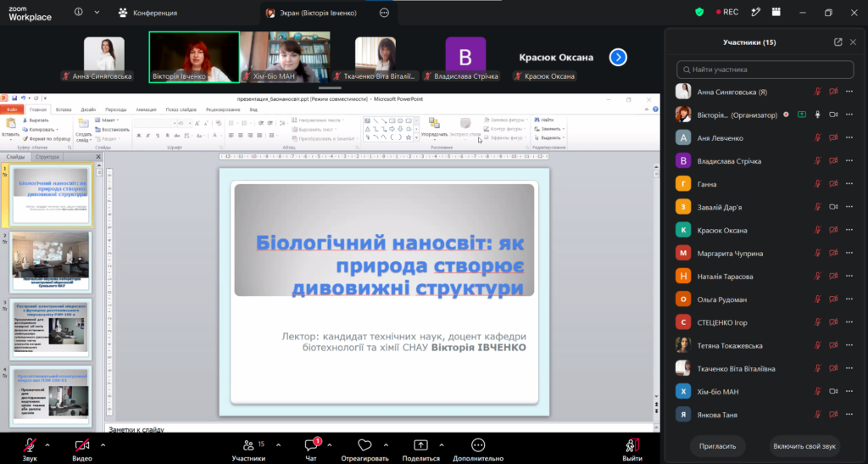This screenshot has width=868, height=464.
Task: Click the 'Включить свой звук' button
Action: (x=804, y=446)
